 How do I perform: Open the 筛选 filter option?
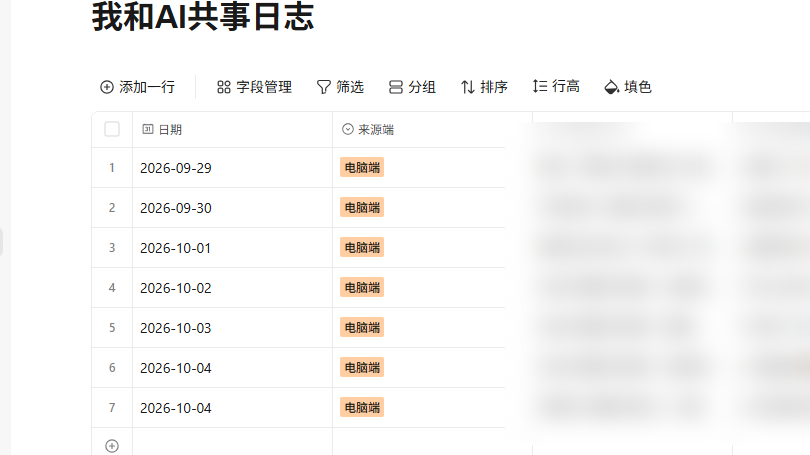pos(340,87)
